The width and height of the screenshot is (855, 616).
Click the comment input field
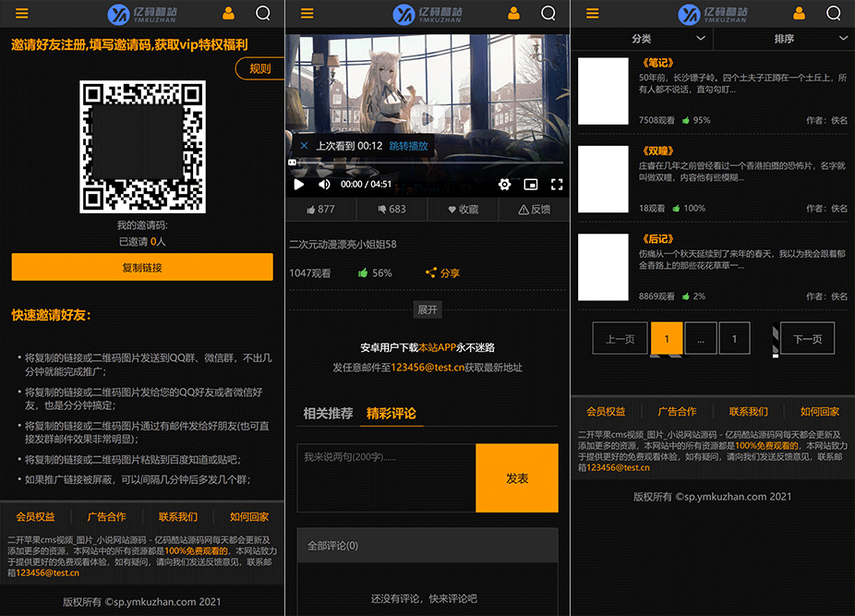[x=387, y=478]
